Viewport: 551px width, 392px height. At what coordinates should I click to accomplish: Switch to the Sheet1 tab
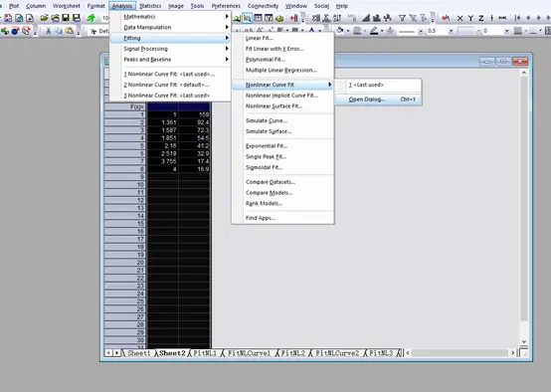(138, 353)
